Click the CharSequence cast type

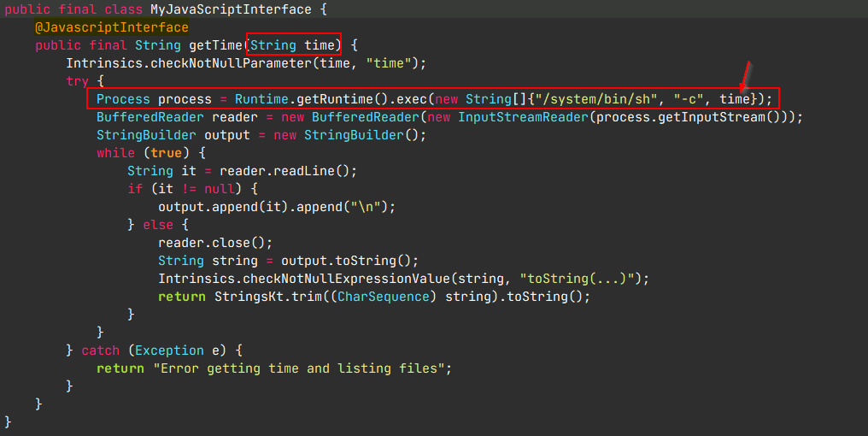coord(384,297)
